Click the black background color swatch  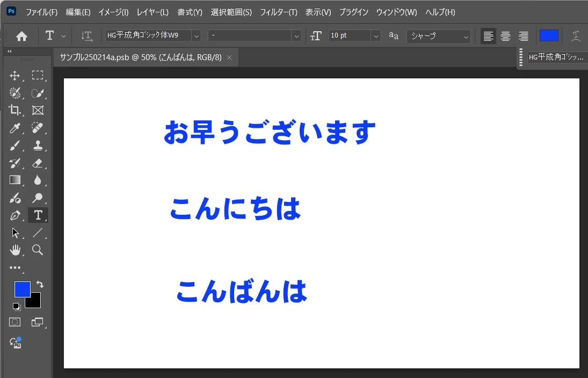pos(35,302)
